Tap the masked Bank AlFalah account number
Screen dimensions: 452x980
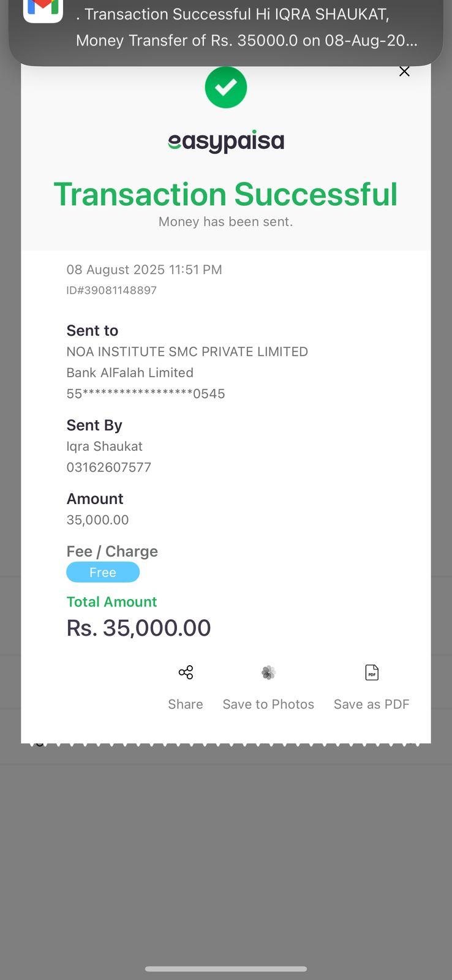(x=146, y=394)
